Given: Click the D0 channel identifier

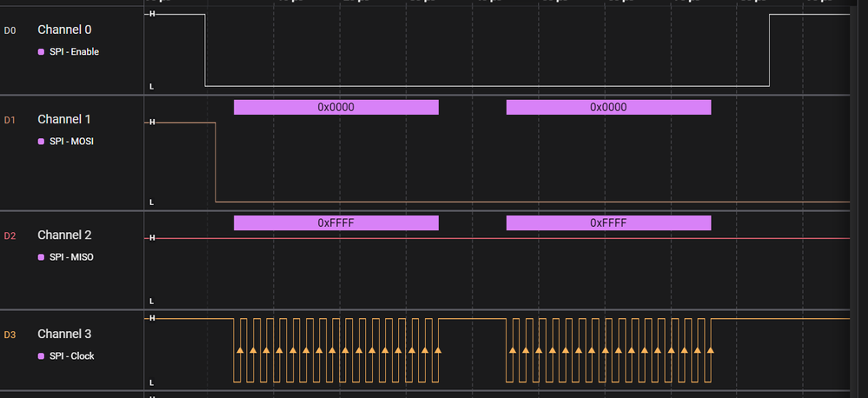Looking at the screenshot, I should (10, 30).
